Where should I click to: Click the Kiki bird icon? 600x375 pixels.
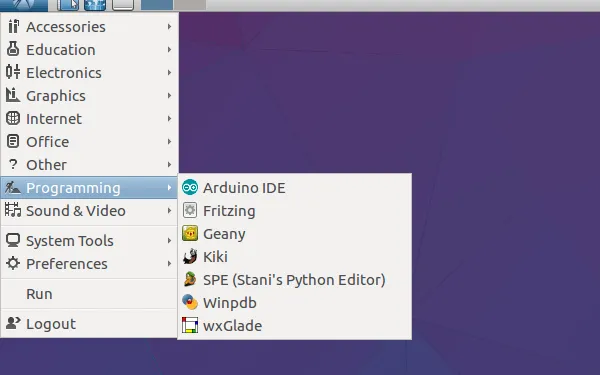tap(190, 256)
